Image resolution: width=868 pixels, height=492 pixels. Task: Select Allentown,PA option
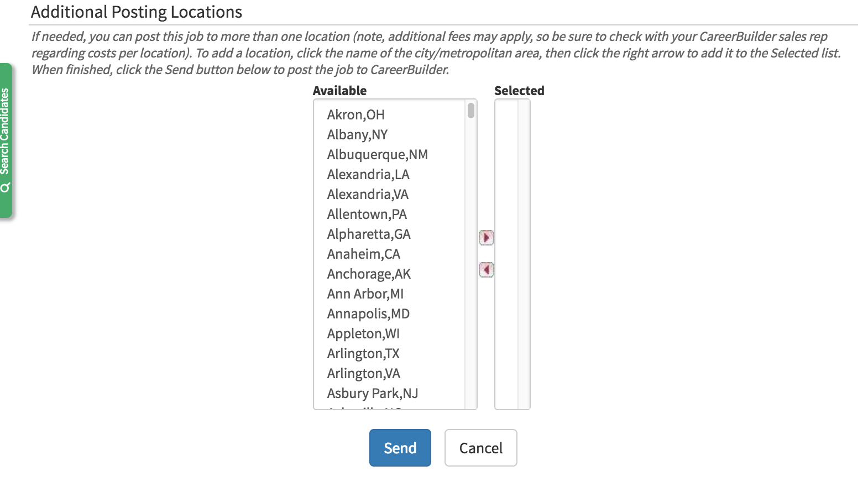point(367,214)
